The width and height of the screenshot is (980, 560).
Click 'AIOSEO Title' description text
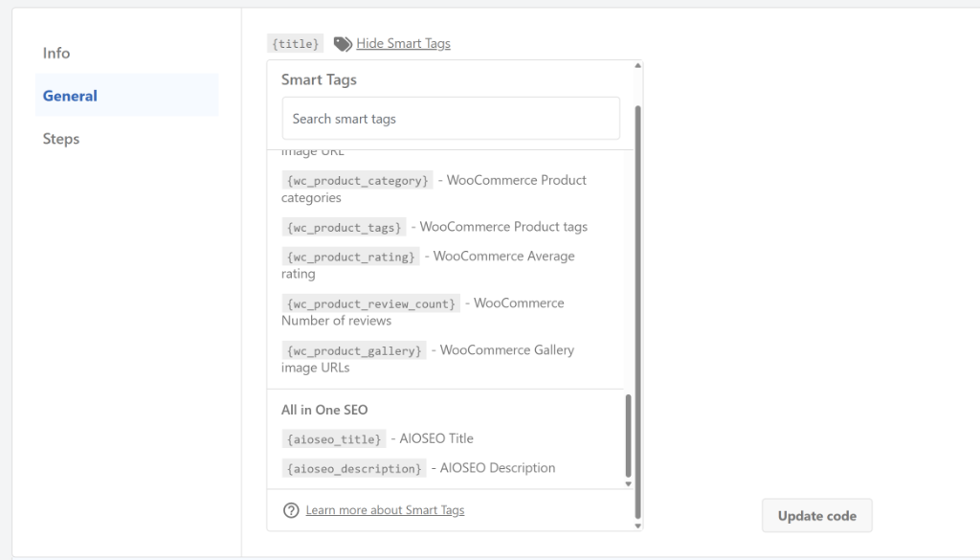(436, 438)
